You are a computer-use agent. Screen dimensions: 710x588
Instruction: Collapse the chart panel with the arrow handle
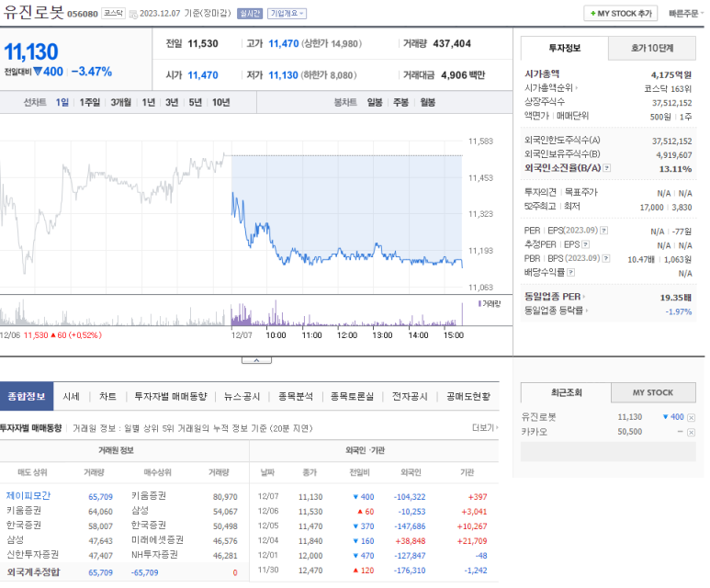tap(256, 360)
